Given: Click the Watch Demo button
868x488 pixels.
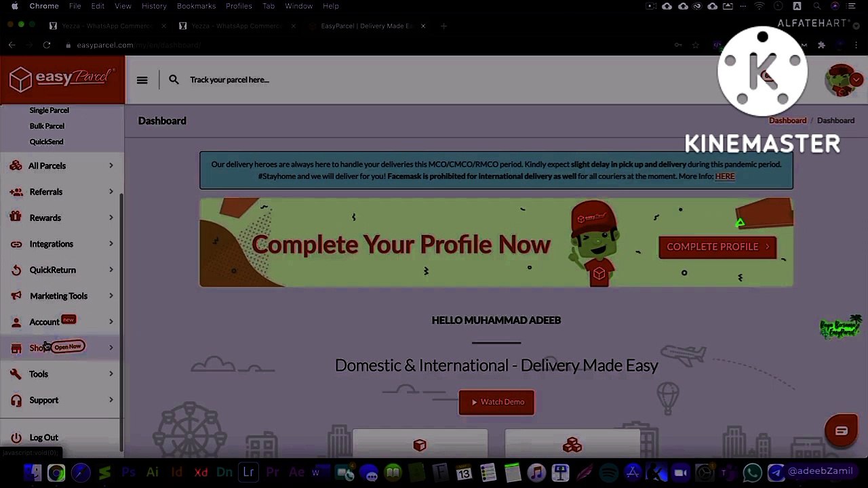Looking at the screenshot, I should click(496, 402).
